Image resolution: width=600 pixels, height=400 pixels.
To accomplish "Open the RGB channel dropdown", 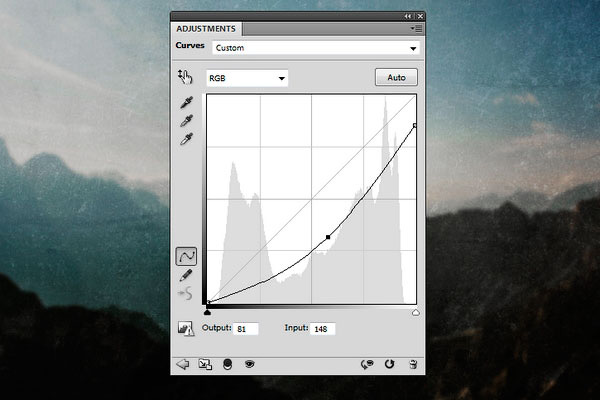I will pos(247,78).
